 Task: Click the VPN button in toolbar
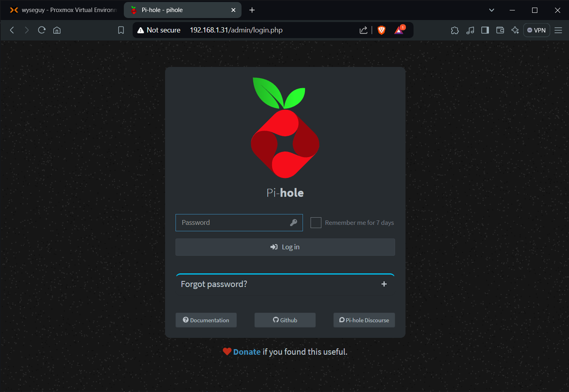537,30
